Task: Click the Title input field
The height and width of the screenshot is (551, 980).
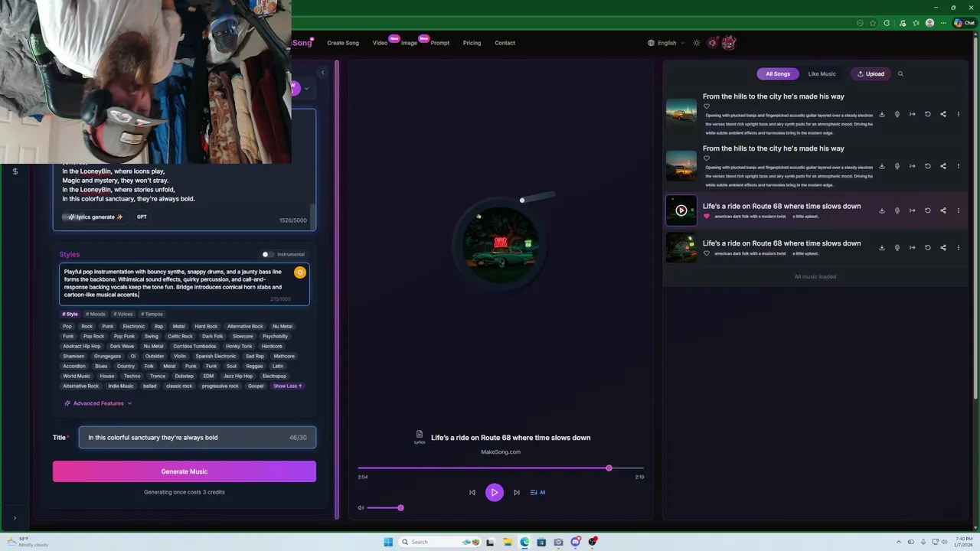Action: click(198, 438)
